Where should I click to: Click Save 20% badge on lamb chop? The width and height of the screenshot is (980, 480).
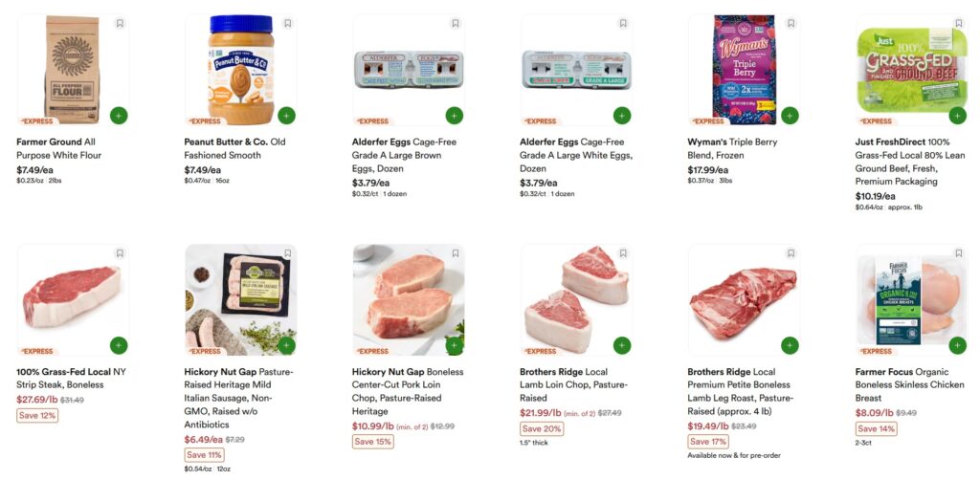coord(542,428)
